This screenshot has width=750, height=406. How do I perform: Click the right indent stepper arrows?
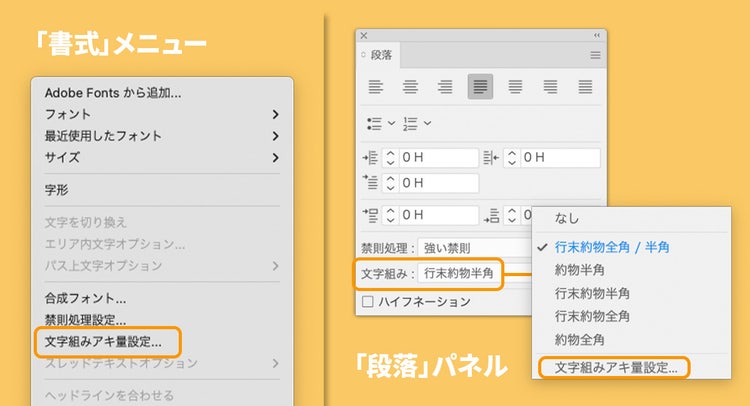511,158
